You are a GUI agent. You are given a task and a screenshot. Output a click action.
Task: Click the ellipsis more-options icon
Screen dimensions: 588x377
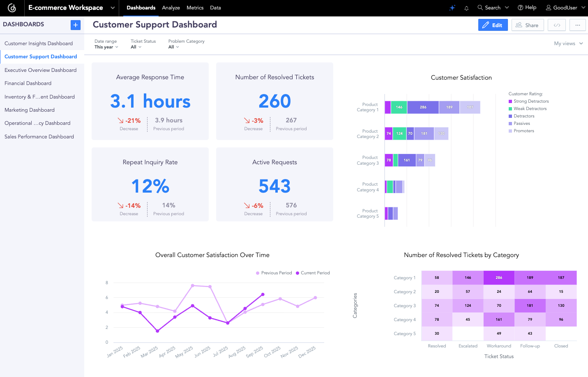point(578,25)
